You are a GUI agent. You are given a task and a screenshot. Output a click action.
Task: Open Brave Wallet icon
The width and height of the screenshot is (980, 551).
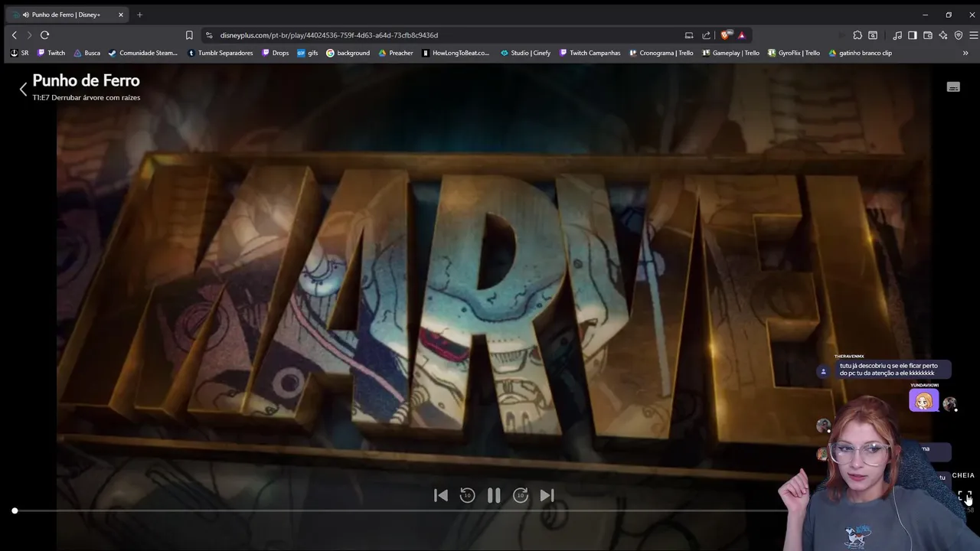pos(928,35)
